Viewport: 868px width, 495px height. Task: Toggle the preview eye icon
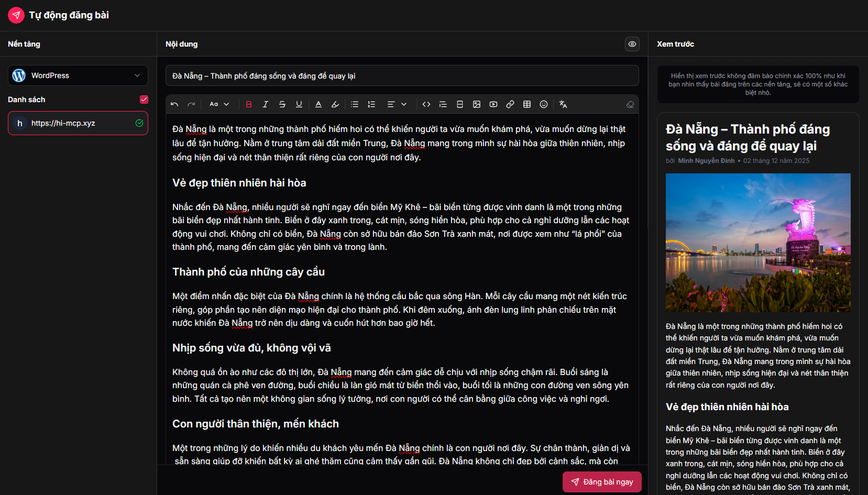(x=632, y=44)
